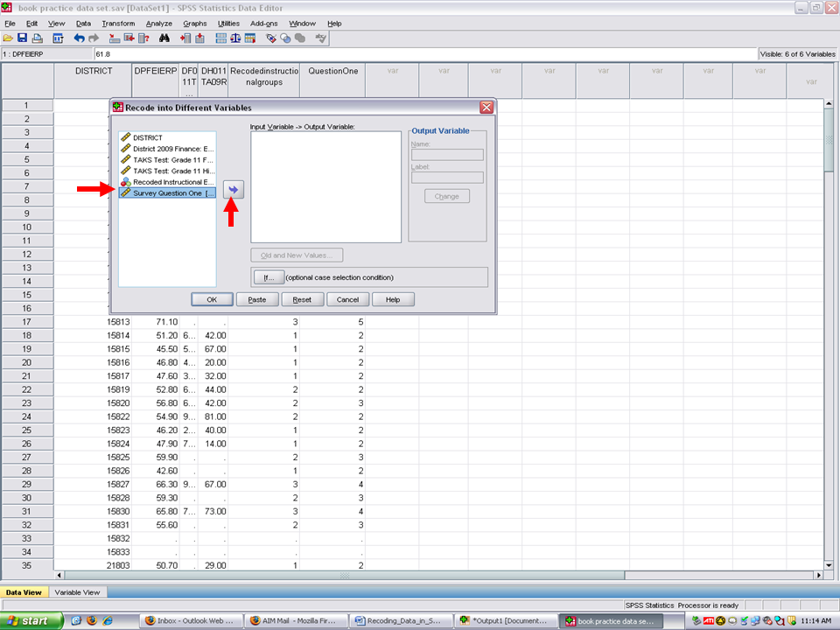Click the Reset button in dialog
The height and width of the screenshot is (630, 840).
click(302, 299)
